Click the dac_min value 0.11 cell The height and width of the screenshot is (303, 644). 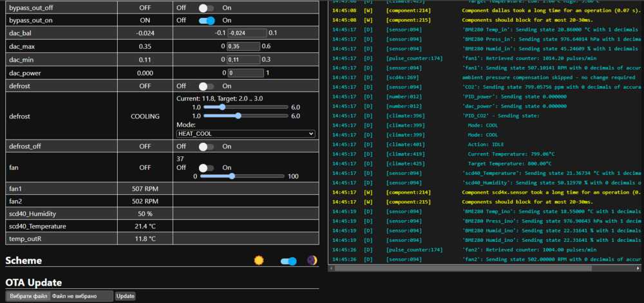point(146,60)
